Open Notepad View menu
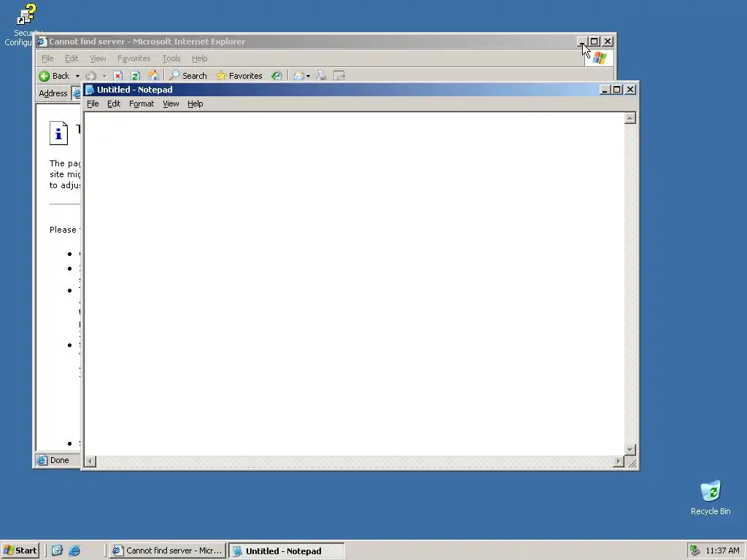747x560 pixels. pyautogui.click(x=171, y=104)
